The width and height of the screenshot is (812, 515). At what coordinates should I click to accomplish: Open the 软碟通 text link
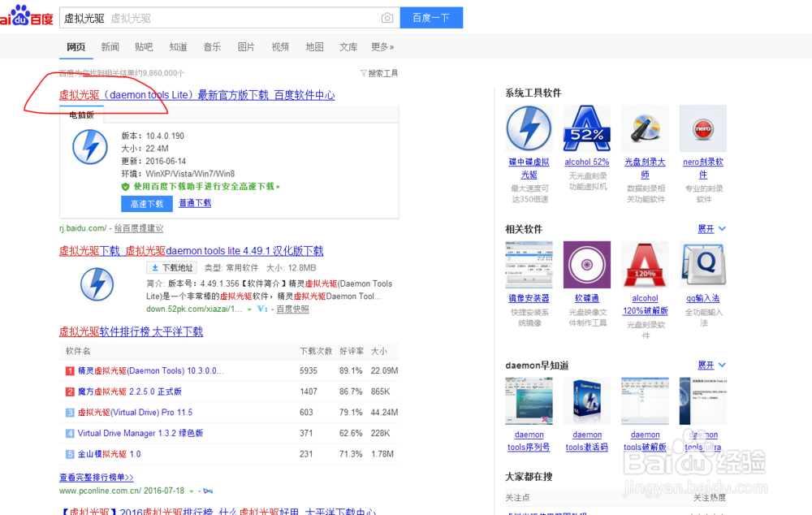[x=587, y=298]
